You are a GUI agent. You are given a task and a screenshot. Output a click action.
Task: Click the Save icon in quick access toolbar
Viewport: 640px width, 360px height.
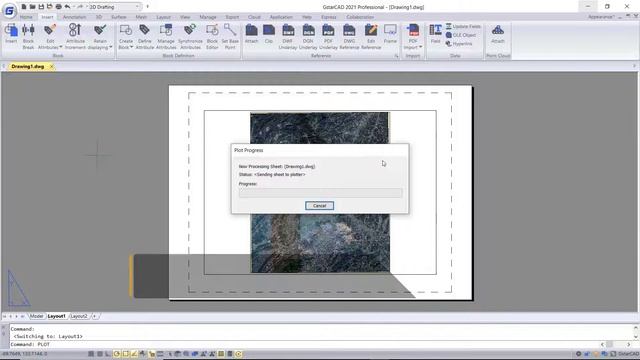(x=41, y=7)
